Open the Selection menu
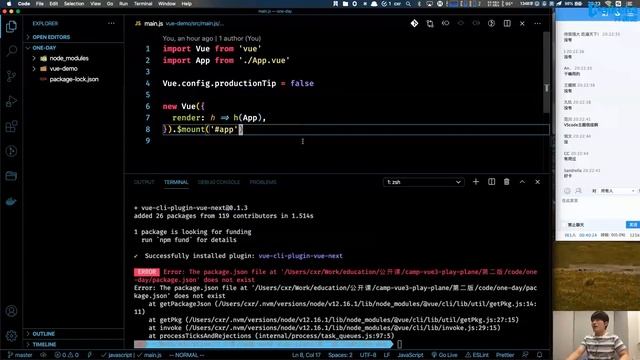 [74, 4]
